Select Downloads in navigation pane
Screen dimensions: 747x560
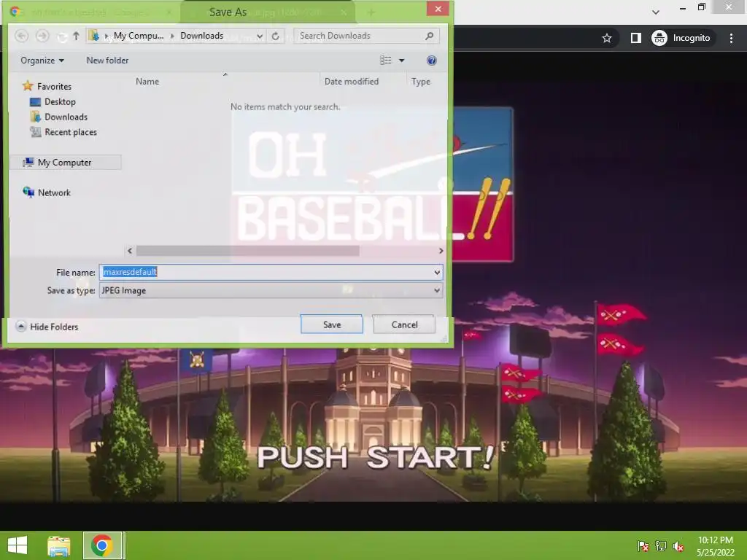[59, 117]
